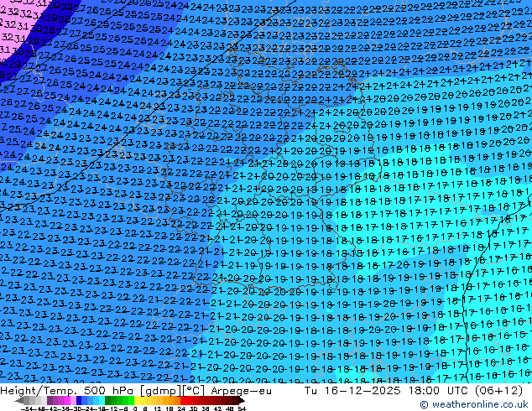Click the dark blue swatch in the legend
The width and height of the screenshot is (532, 411).
[x=79, y=400]
